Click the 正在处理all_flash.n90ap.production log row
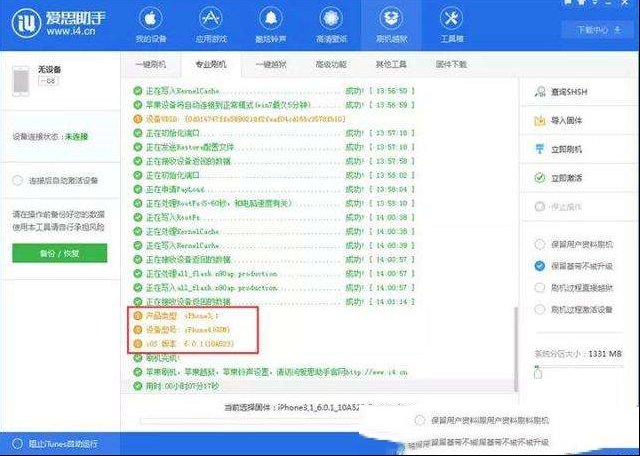This screenshot has height=456, width=640. click(x=274, y=274)
